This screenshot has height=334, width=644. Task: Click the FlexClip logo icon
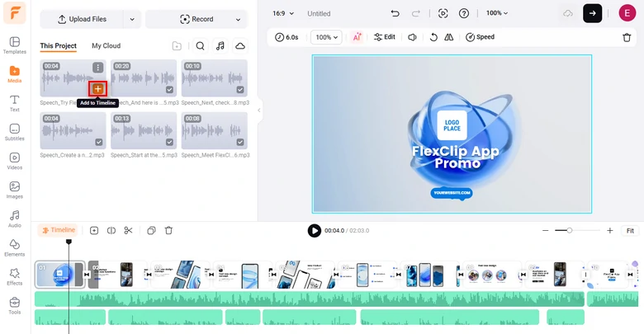pyautogui.click(x=14, y=12)
